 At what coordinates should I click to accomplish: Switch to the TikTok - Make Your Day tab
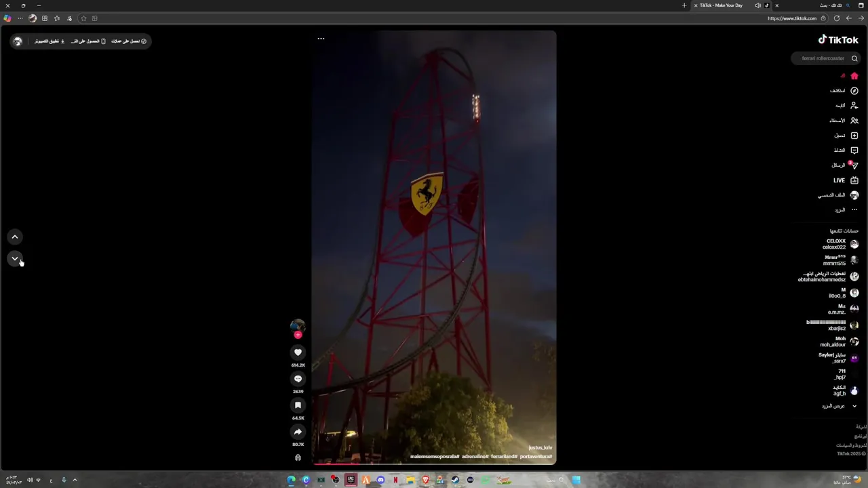[732, 5]
